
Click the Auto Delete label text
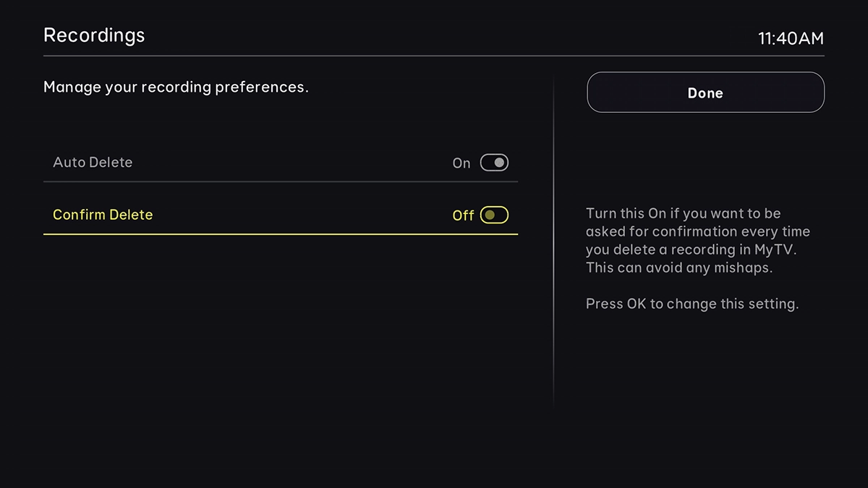click(x=92, y=163)
